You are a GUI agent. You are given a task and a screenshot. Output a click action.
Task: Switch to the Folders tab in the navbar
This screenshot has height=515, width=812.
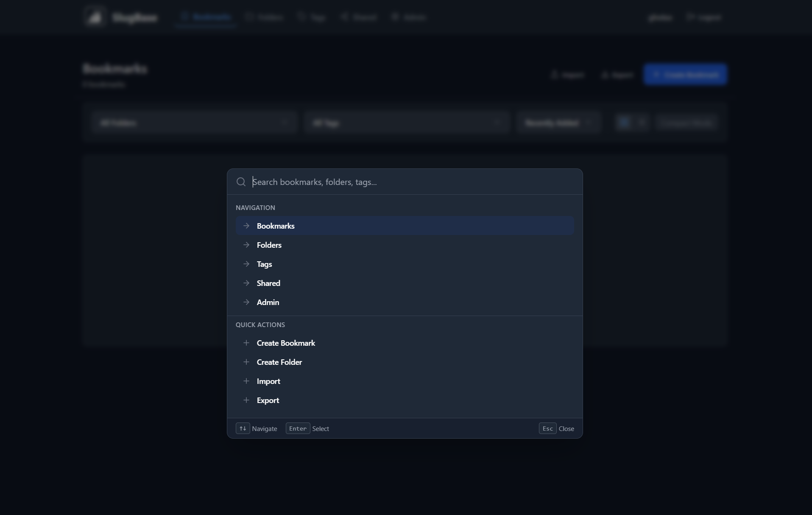click(264, 17)
